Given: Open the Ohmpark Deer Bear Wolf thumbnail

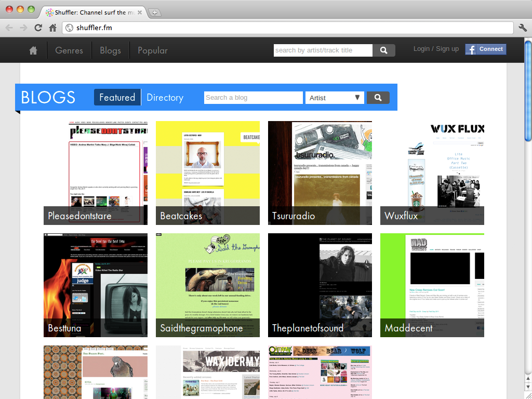Looking at the screenshot, I should pyautogui.click(x=320, y=372).
